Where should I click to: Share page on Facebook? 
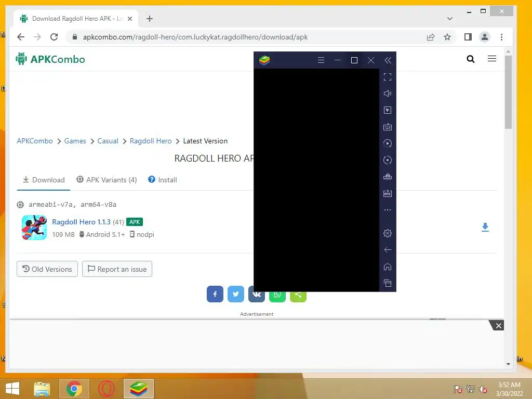[215, 294]
